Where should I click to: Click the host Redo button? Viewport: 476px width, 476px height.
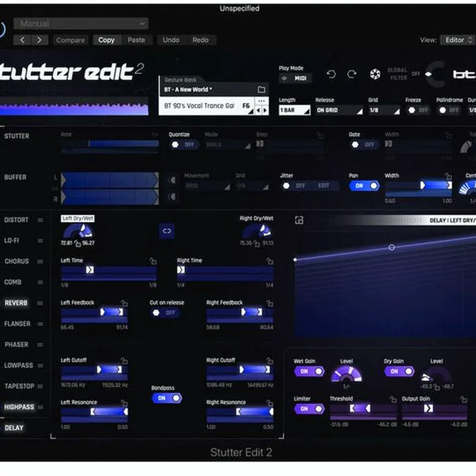coord(200,40)
